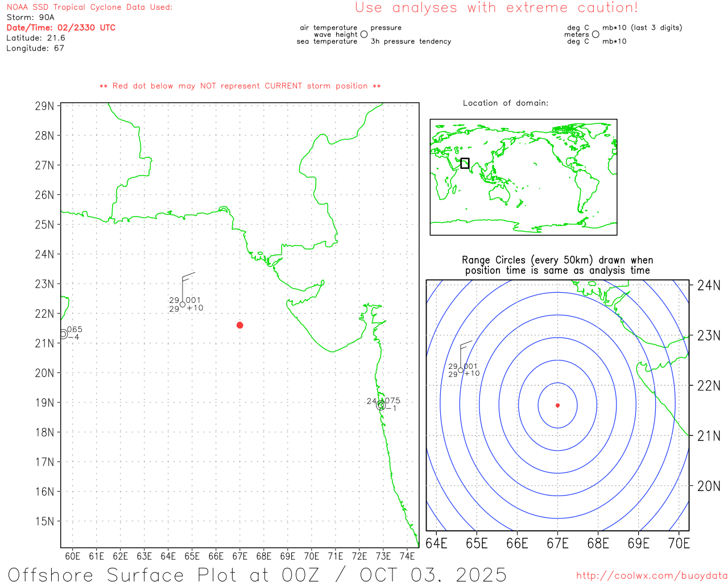Viewport: 728px width, 582px height.
Task: Click the 'Longitude: 67' text
Action: pyautogui.click(x=35, y=48)
